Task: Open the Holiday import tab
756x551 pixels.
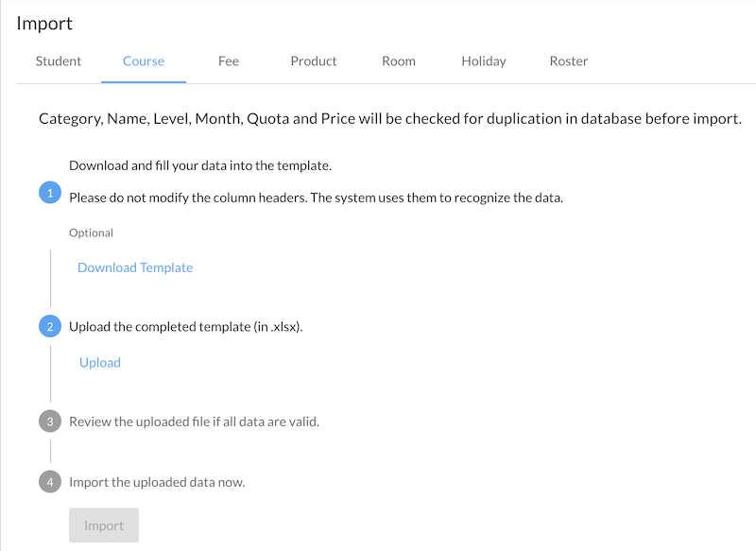Action: (x=484, y=61)
